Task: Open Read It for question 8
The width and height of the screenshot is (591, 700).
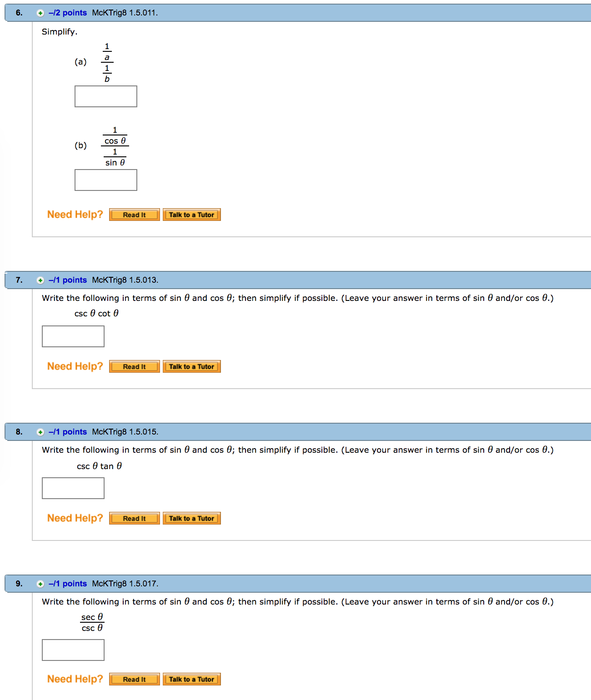Action: [x=135, y=519]
